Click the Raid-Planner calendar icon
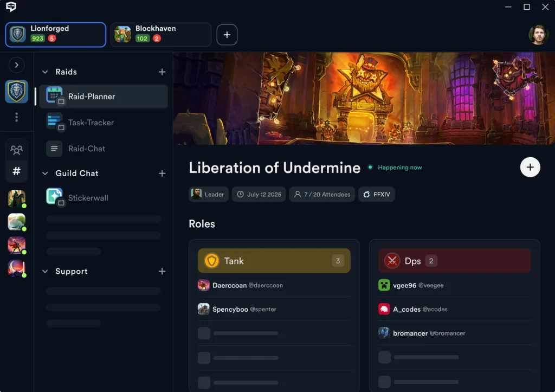Image resolution: width=555 pixels, height=392 pixels. coord(55,95)
